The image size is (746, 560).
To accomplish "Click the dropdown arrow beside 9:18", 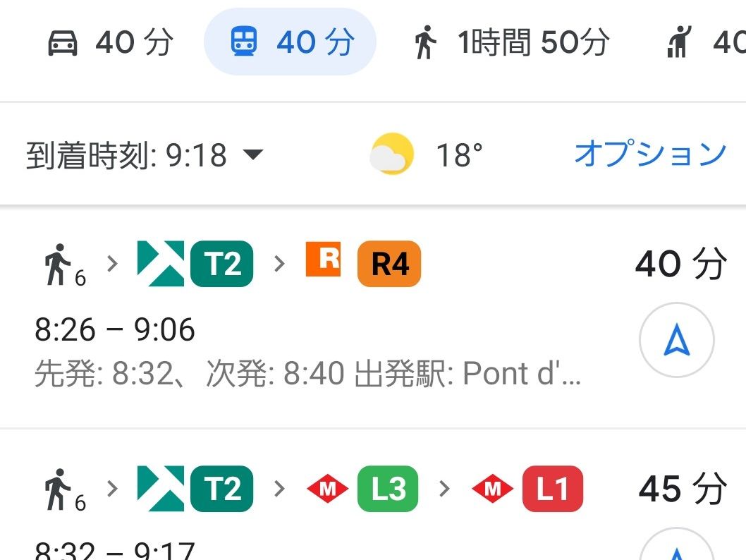I will (x=252, y=154).
